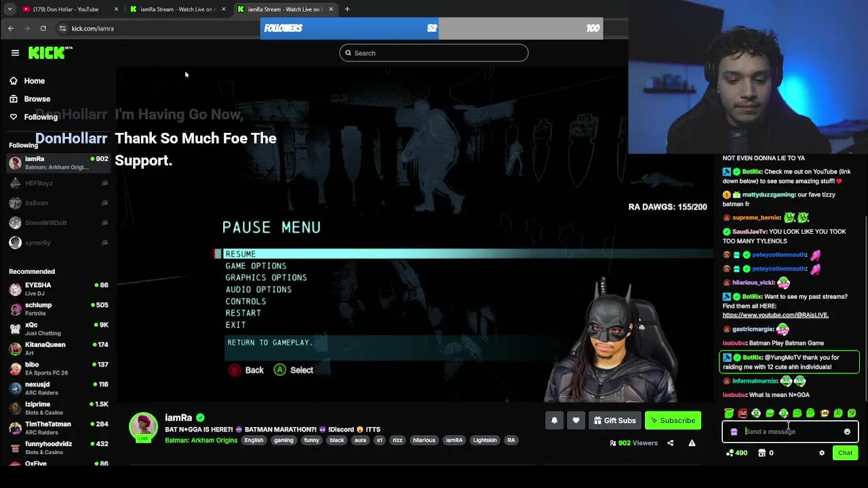Click the verified badge next to iamRa

point(200,418)
